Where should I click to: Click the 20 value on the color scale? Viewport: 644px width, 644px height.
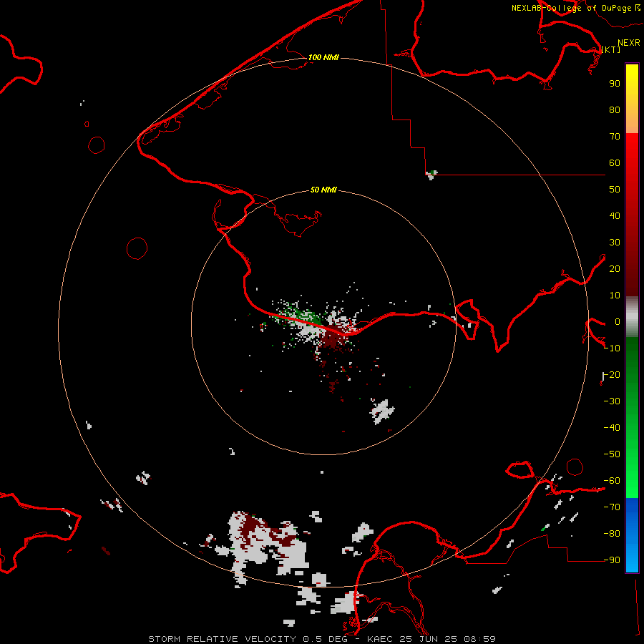coord(615,268)
